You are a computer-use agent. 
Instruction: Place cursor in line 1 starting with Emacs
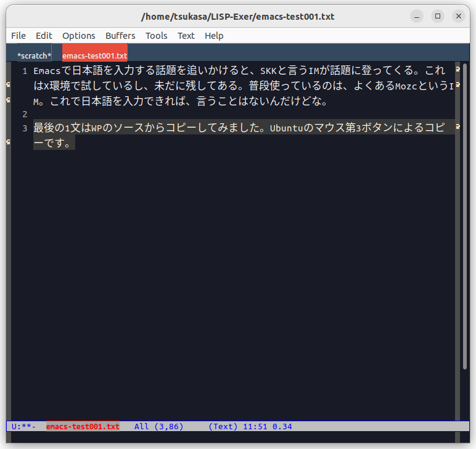point(239,71)
